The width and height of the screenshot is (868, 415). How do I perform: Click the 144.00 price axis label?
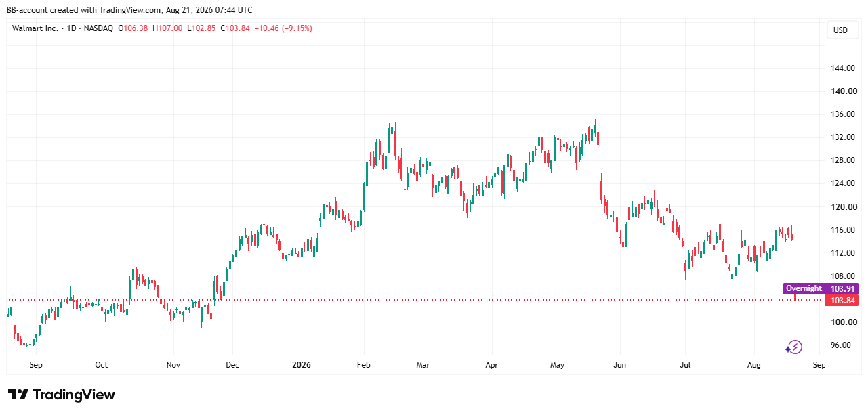click(x=842, y=68)
